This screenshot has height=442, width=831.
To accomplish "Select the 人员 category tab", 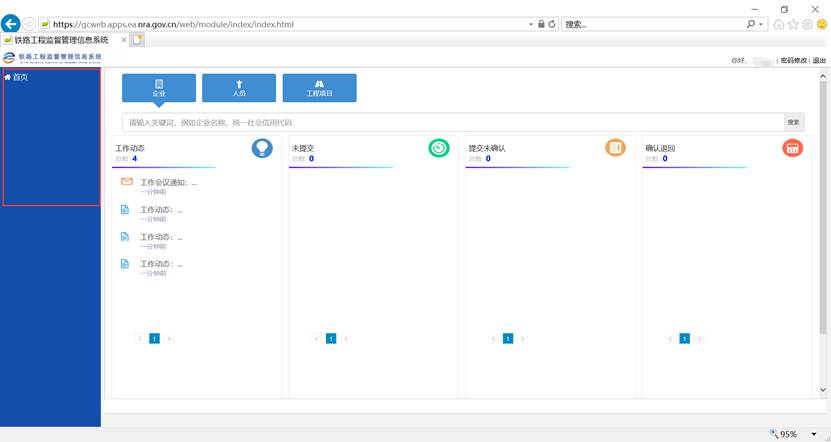I will point(239,88).
